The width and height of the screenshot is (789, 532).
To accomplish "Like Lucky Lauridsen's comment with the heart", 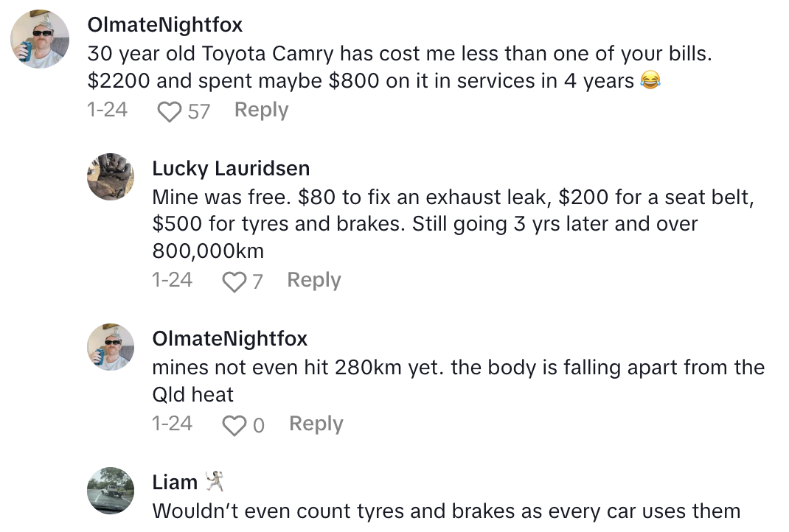I will point(234,281).
